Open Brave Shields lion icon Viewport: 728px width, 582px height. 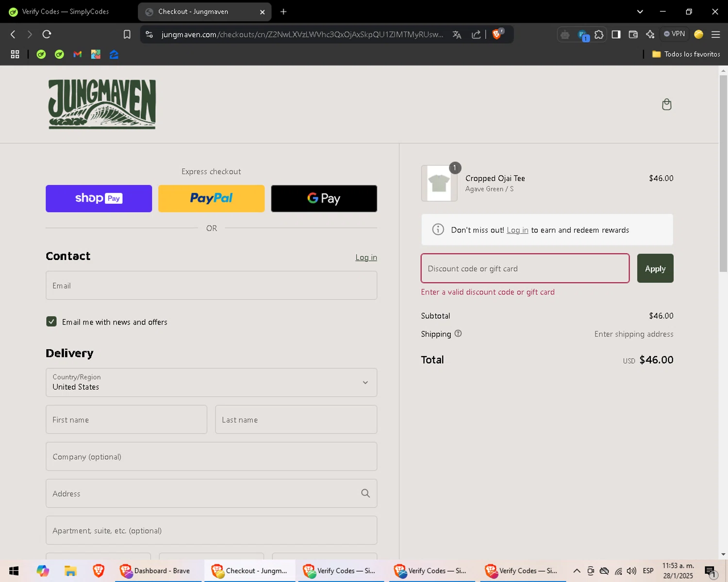(x=497, y=34)
